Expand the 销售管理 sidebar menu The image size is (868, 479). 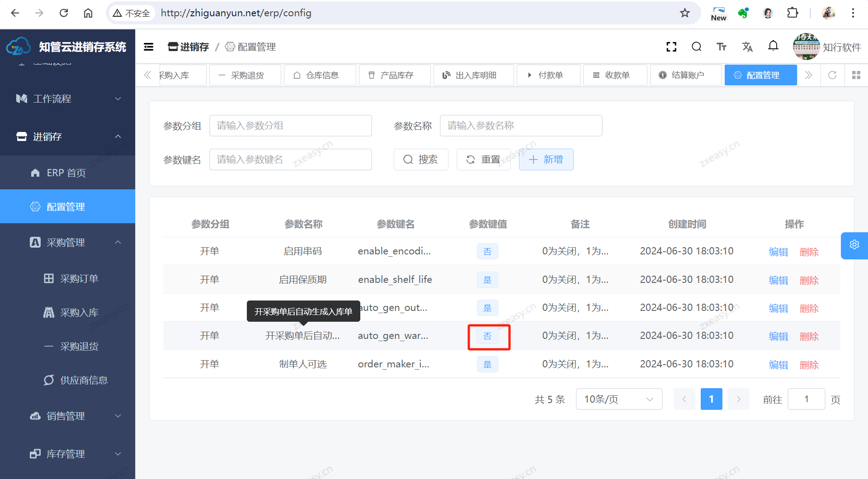[68, 416]
